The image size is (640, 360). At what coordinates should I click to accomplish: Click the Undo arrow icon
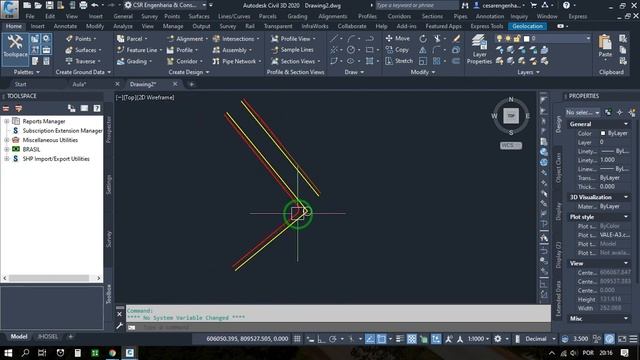pyautogui.click(x=95, y=5)
